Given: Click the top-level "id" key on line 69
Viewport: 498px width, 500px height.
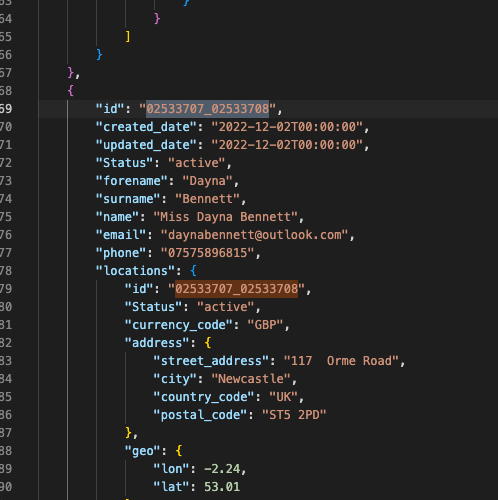Looking at the screenshot, I should [110, 109].
